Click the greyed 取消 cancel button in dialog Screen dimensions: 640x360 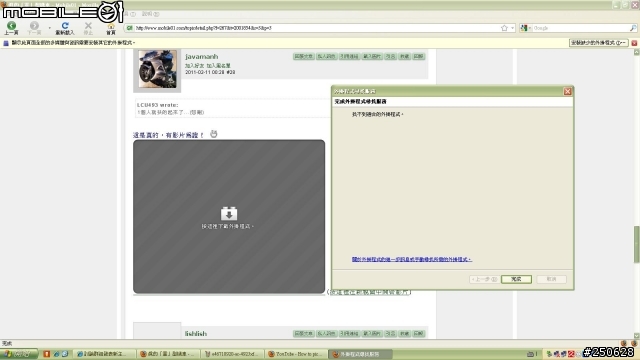[551, 279]
